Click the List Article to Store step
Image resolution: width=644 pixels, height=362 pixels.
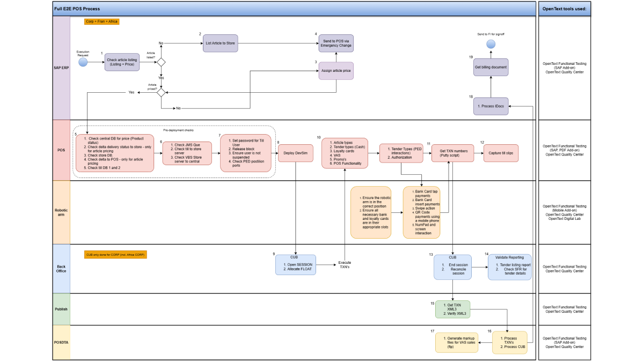pyautogui.click(x=219, y=43)
